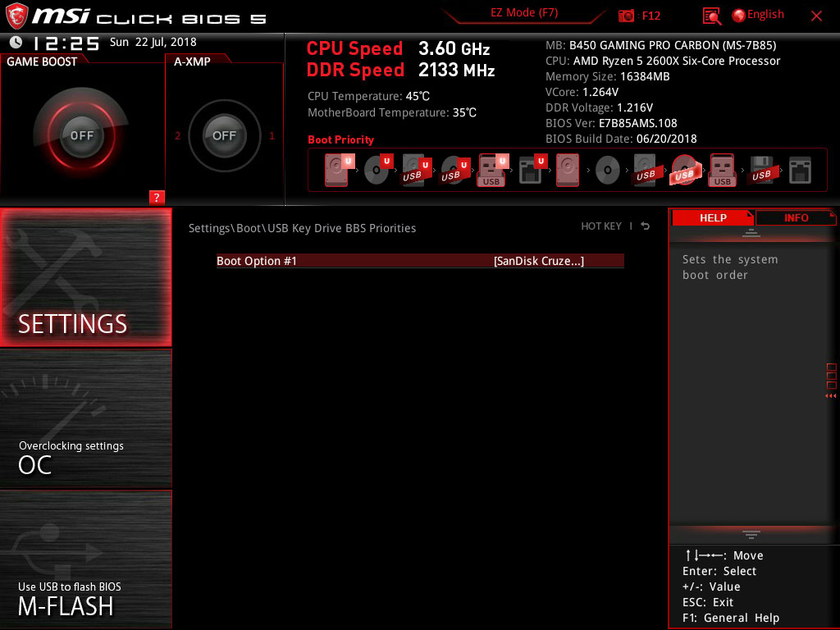Image resolution: width=840 pixels, height=630 pixels.
Task: Click the globe language icon
Action: [738, 16]
